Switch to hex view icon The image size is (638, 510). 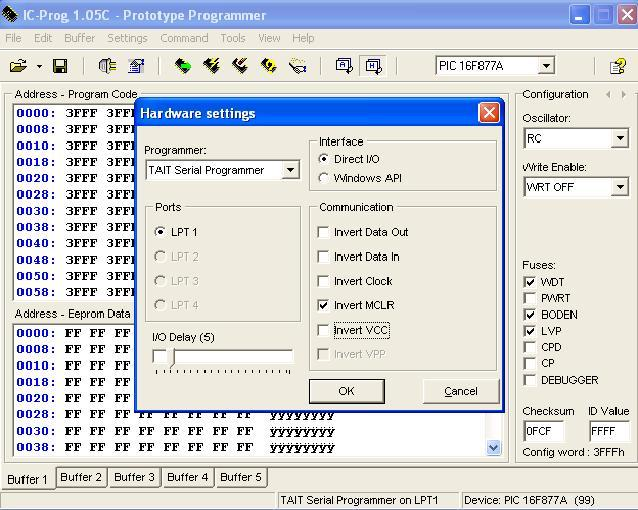point(374,66)
